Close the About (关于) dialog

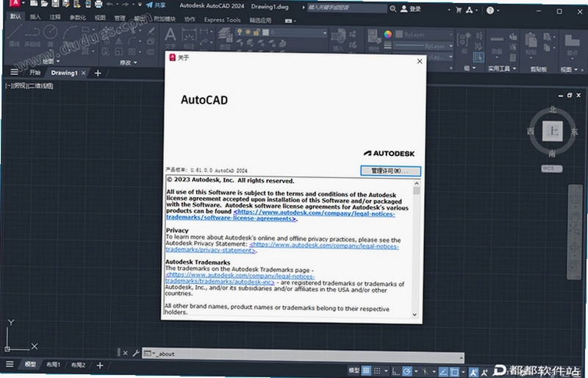[420, 61]
